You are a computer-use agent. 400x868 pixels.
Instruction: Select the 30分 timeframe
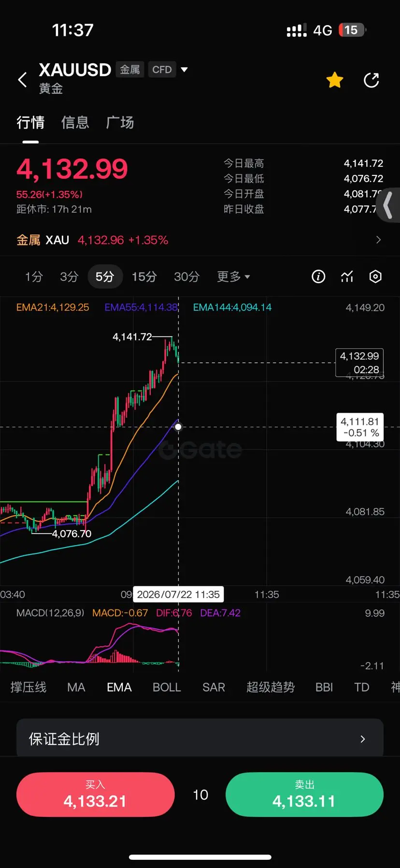(x=186, y=276)
